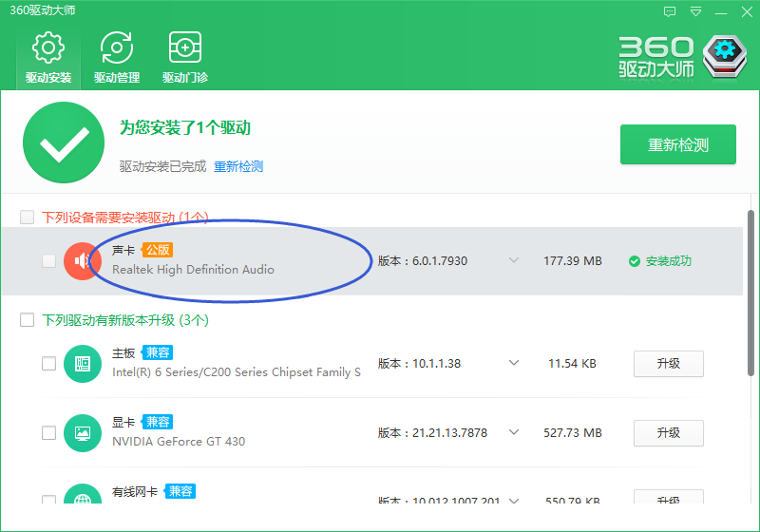Click the vertical scrollbar of the driver list
This screenshot has width=760, height=532.
click(x=750, y=294)
